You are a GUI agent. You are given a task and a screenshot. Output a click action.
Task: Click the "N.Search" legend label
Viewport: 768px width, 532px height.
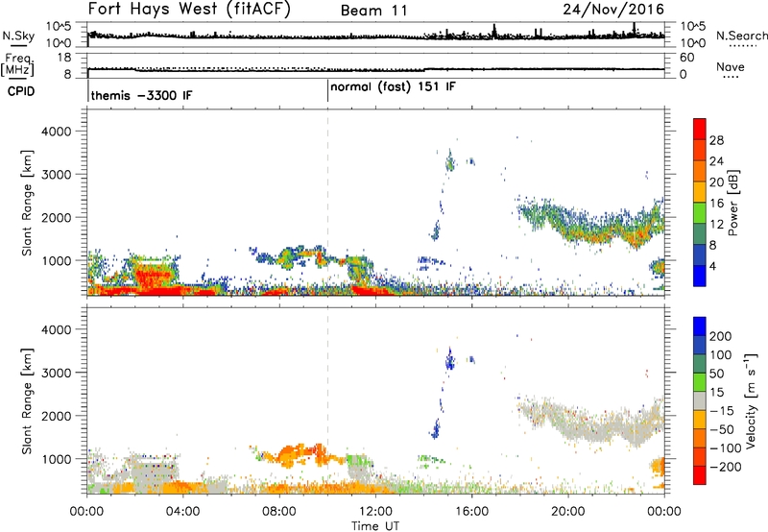pos(741,36)
